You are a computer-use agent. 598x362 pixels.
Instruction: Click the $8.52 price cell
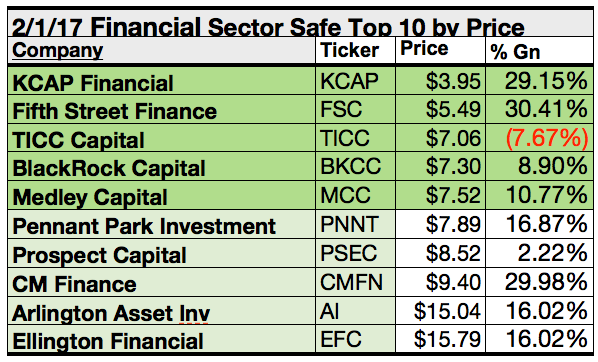pyautogui.click(x=440, y=253)
